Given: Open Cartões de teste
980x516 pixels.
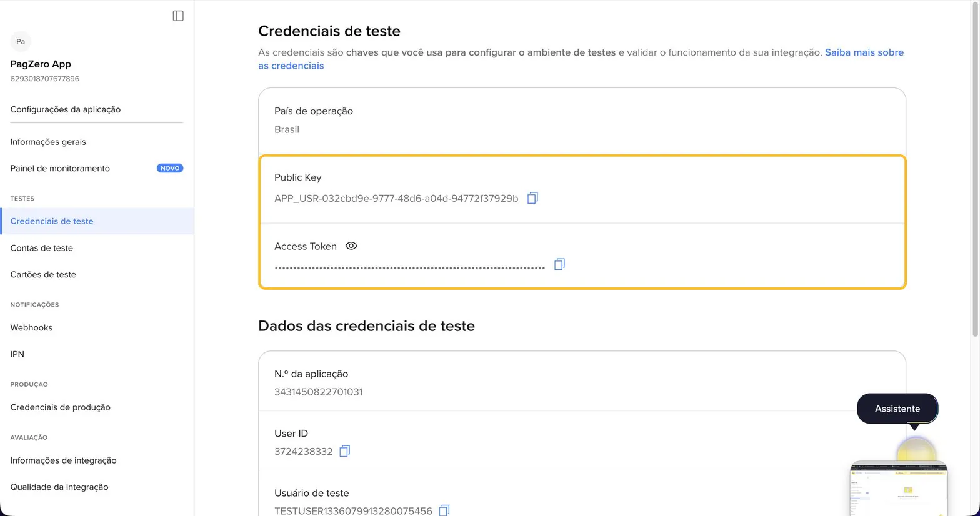Looking at the screenshot, I should [43, 274].
